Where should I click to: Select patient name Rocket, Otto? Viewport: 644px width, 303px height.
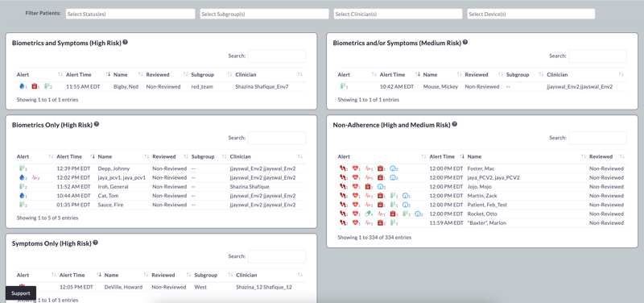481,214
